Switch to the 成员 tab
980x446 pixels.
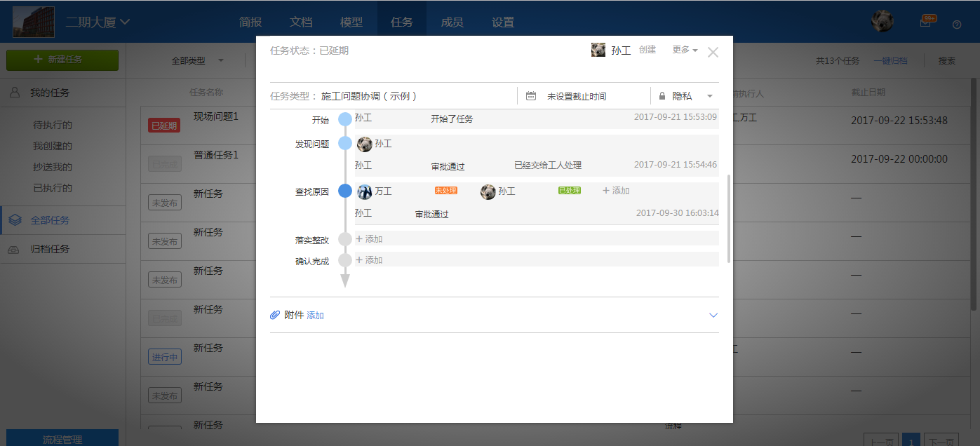452,22
